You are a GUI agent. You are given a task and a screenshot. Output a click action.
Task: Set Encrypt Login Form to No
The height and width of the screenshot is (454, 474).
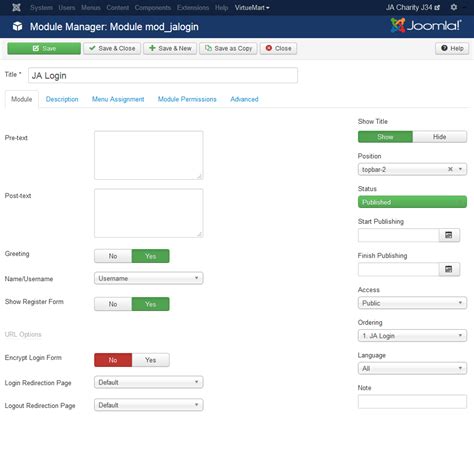click(113, 360)
